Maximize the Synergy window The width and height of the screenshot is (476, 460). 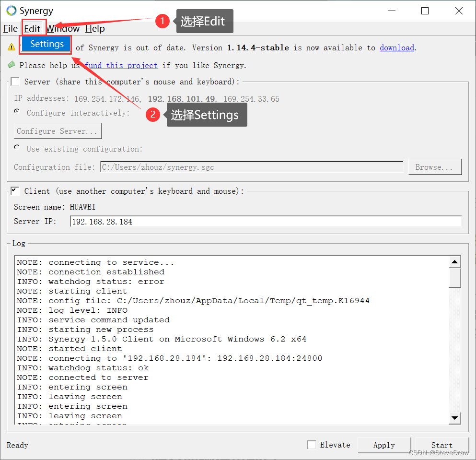(x=425, y=11)
